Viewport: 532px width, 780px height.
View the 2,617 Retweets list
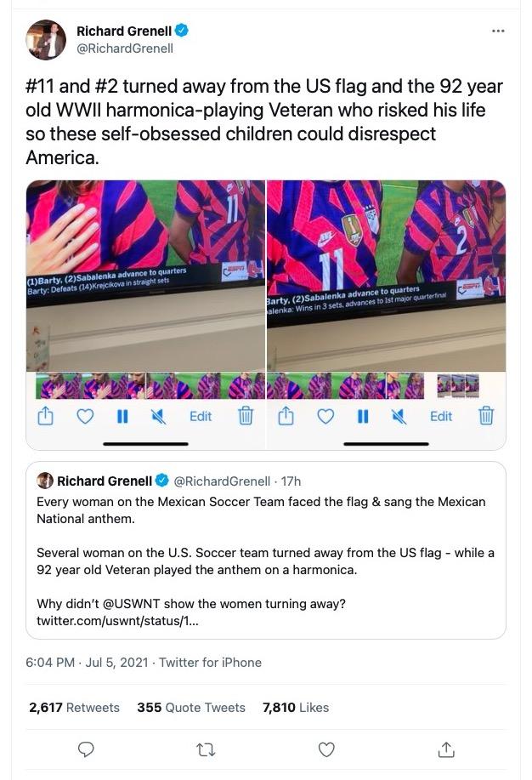(74, 708)
